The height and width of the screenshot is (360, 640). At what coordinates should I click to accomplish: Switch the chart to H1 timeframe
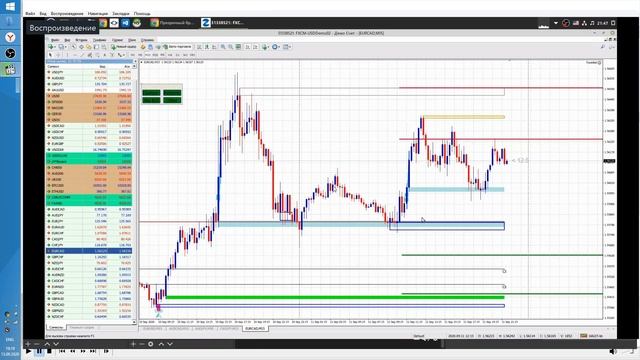(162, 55)
